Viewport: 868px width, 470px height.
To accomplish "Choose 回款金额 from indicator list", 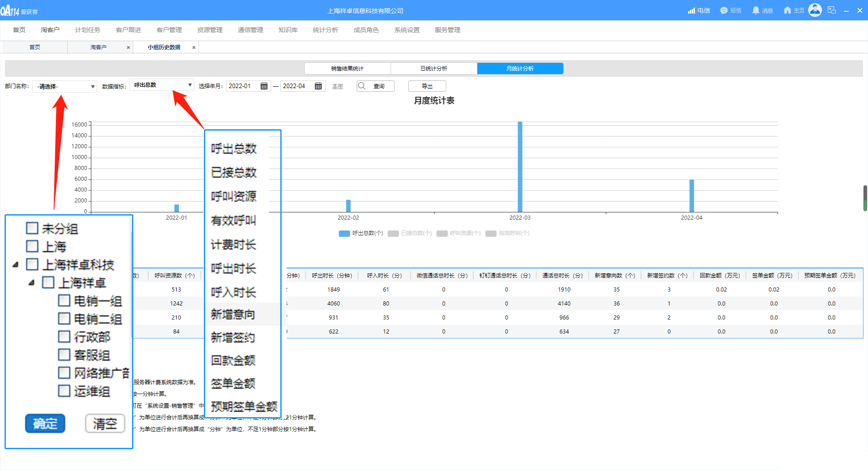I will pyautogui.click(x=233, y=360).
